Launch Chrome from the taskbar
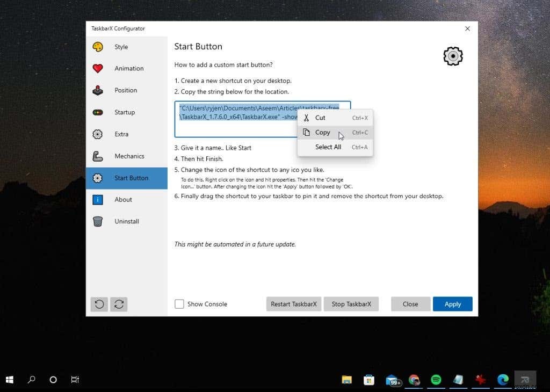The image size is (550, 392). [415, 380]
